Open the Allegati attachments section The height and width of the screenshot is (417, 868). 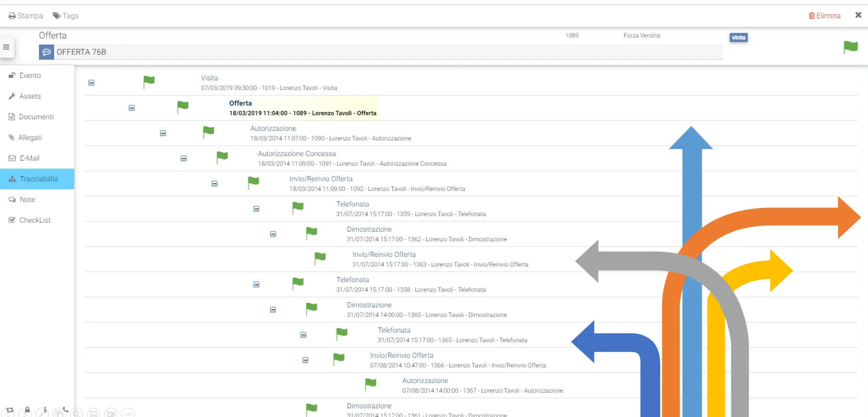[x=30, y=138]
